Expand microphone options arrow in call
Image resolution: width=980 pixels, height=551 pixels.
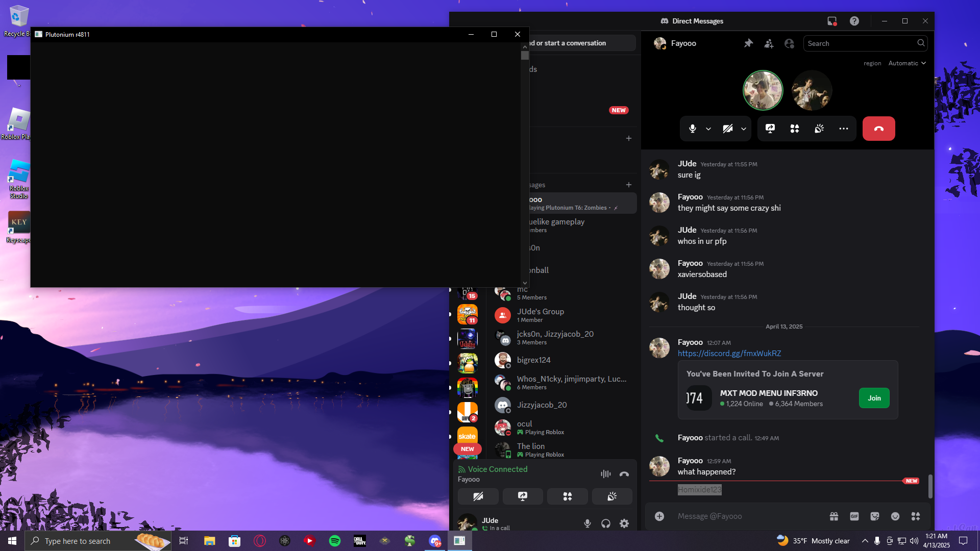[x=708, y=129]
